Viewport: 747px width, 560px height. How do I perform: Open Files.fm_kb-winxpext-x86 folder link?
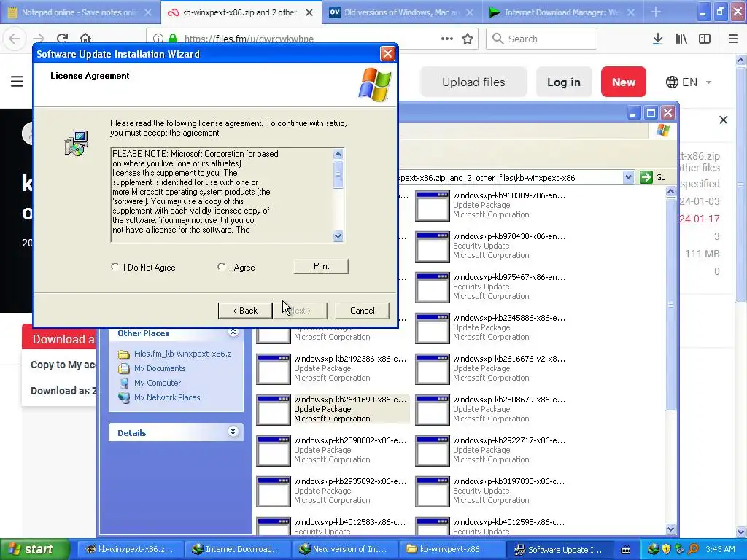[182, 354]
